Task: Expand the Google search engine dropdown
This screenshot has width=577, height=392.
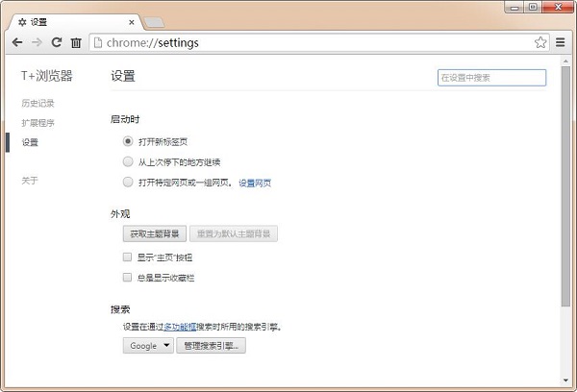Action: coord(148,346)
